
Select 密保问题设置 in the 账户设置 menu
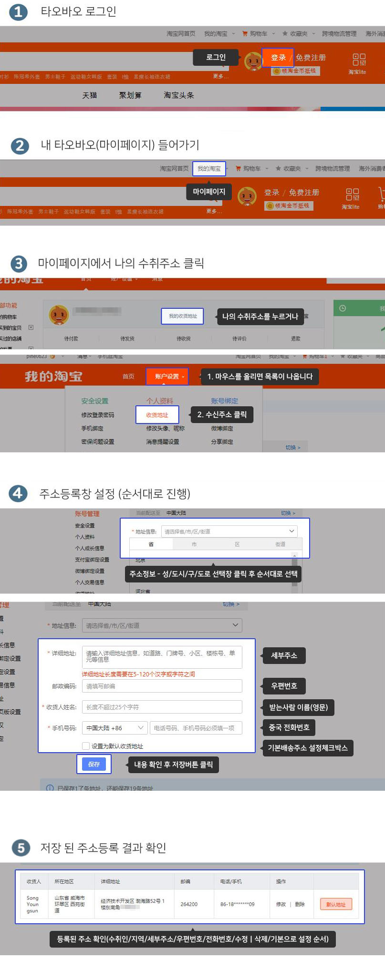[x=98, y=442]
